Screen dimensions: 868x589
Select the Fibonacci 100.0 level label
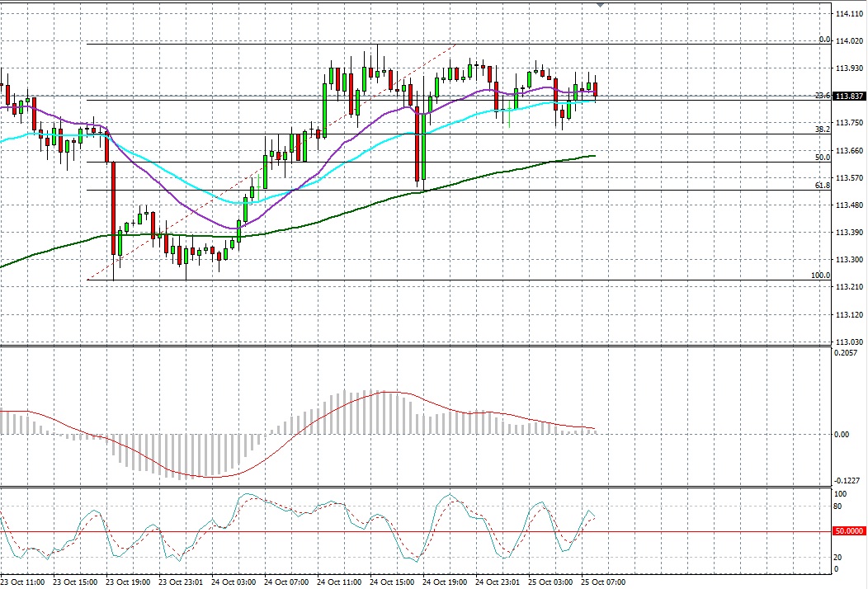pos(820,276)
